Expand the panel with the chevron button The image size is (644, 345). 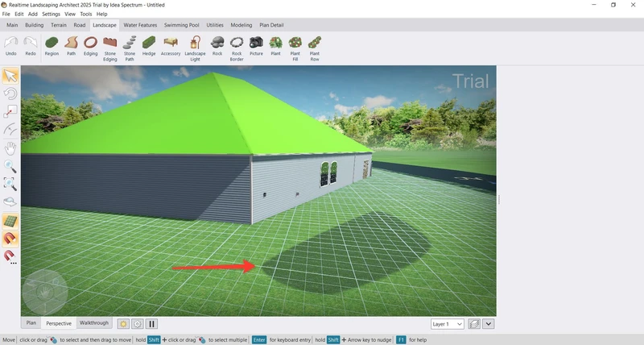coord(489,324)
